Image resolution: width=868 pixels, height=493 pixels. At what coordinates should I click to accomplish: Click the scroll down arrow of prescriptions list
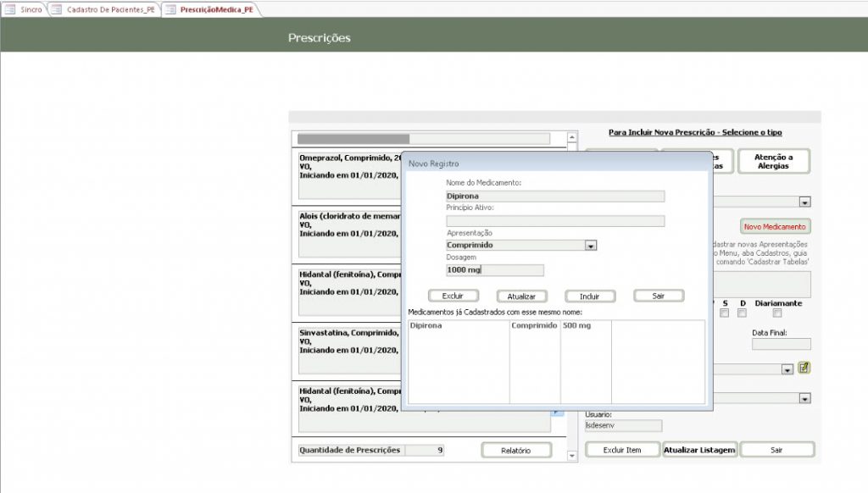coord(572,456)
